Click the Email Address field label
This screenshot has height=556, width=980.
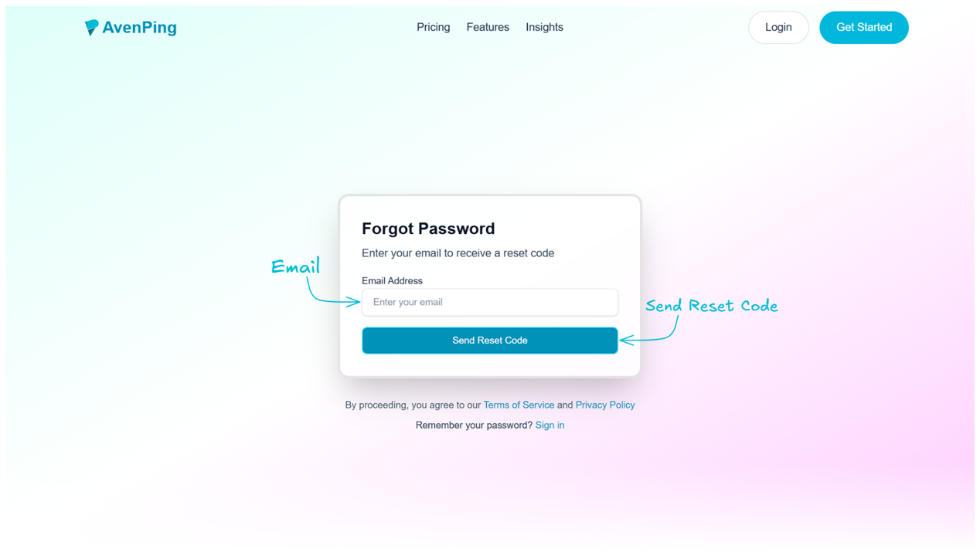click(x=392, y=280)
